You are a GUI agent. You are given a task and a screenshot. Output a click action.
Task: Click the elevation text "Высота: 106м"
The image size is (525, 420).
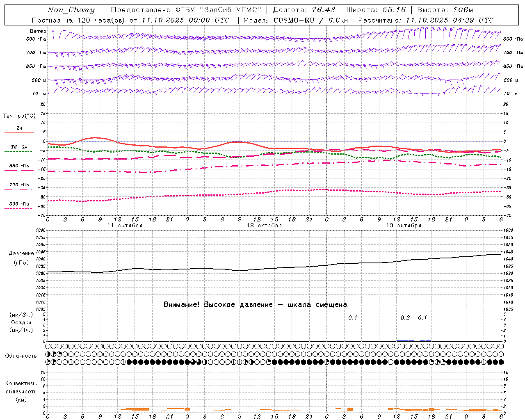(445, 10)
